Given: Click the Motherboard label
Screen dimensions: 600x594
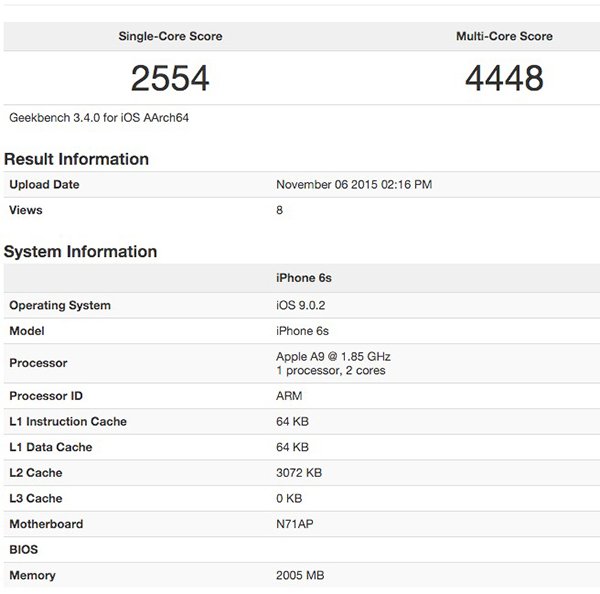Looking at the screenshot, I should [x=46, y=524].
